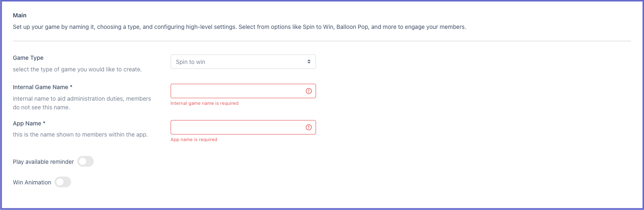Click the App Name * label
This screenshot has width=644, height=210.
click(29, 123)
